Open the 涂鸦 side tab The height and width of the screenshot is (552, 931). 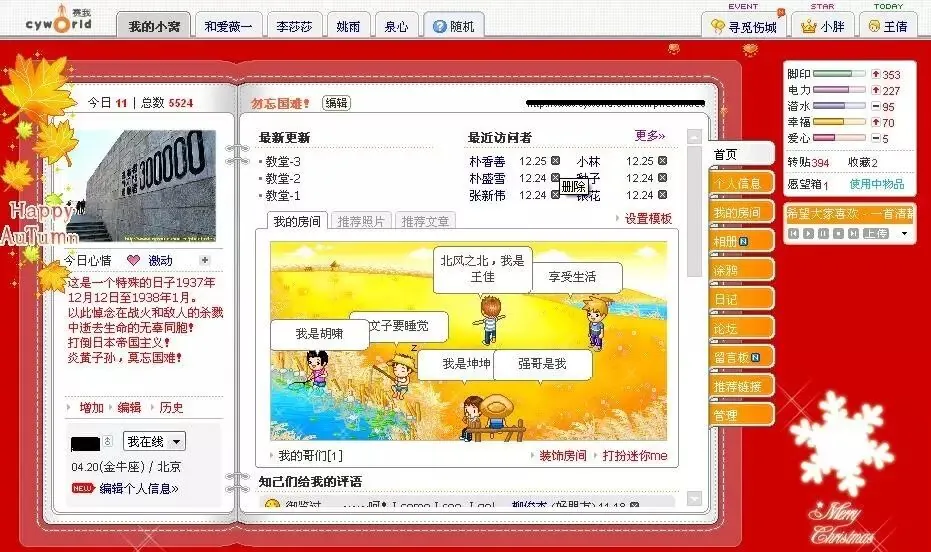[741, 271]
